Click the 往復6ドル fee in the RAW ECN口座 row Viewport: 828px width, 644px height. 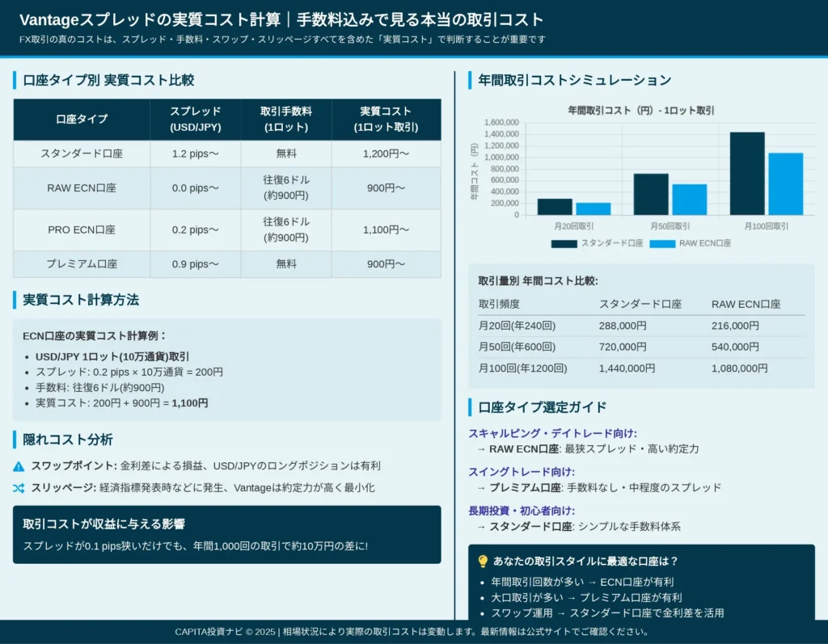286,188
